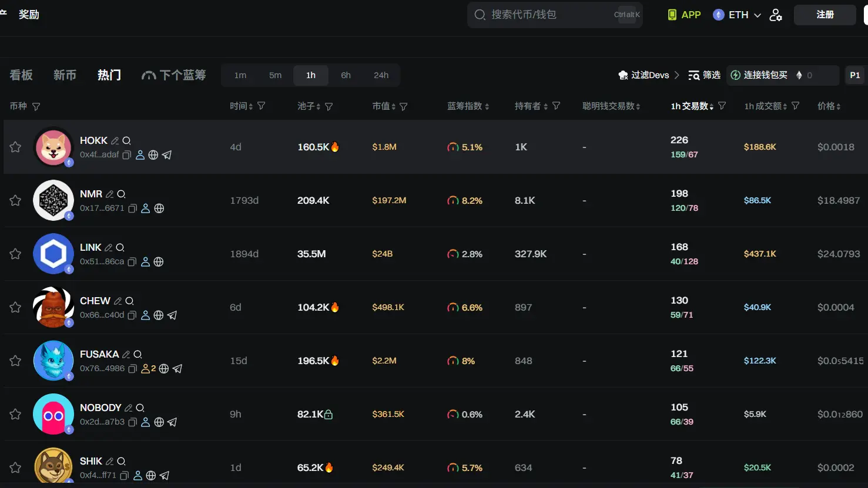Select the 24h timeframe tab
Viewport: 868px width, 488px height.
tap(381, 75)
